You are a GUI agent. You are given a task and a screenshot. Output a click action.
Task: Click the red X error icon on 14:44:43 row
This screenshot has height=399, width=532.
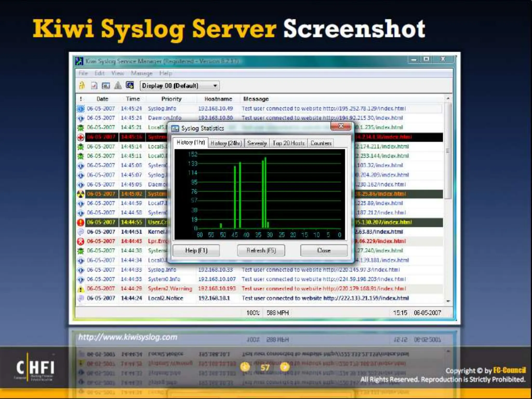click(81, 242)
